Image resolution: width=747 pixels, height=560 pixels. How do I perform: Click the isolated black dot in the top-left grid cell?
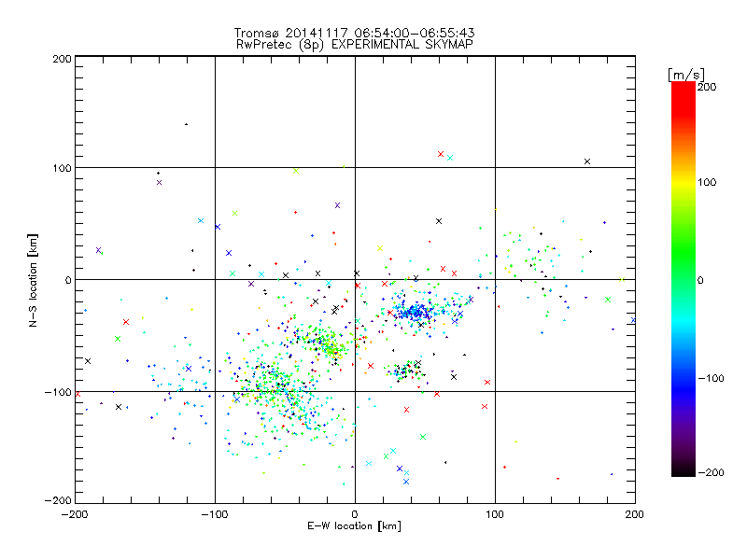pyautogui.click(x=186, y=124)
